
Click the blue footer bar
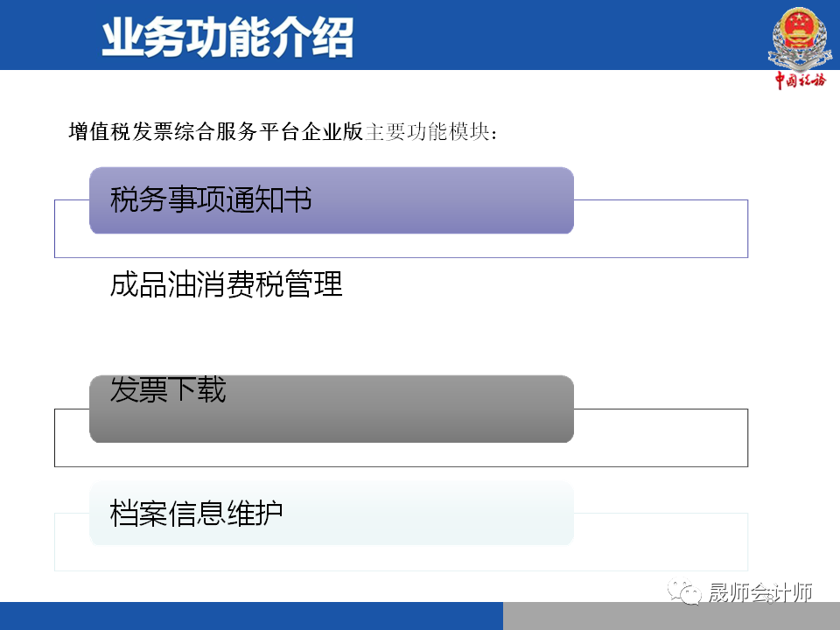[x=251, y=616]
